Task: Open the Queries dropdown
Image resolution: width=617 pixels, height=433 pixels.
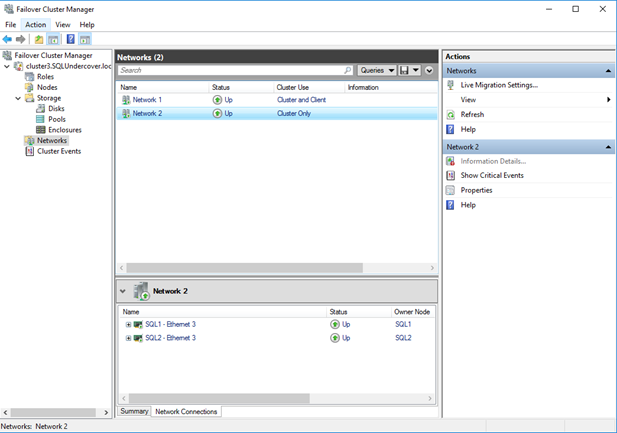Action: (x=377, y=70)
